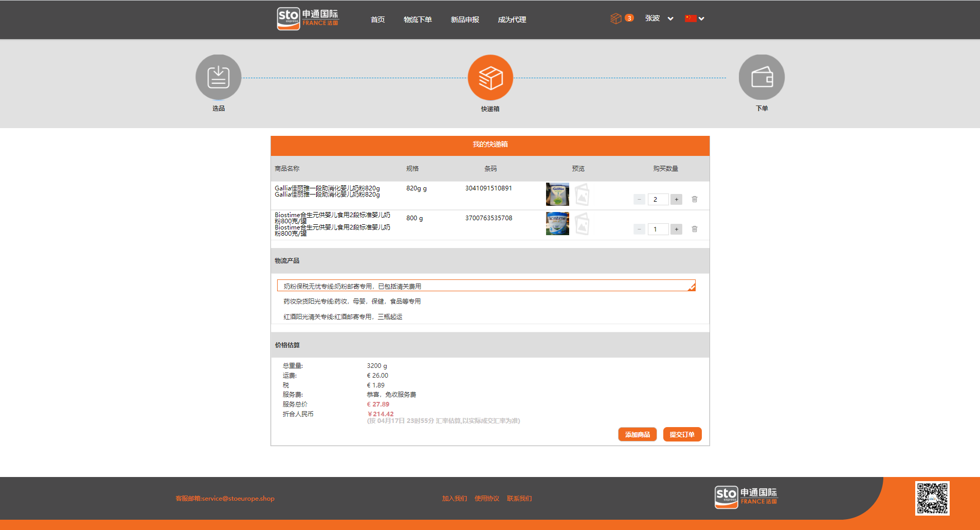Click the 添加商品 button
This screenshot has width=980, height=530.
pos(638,434)
